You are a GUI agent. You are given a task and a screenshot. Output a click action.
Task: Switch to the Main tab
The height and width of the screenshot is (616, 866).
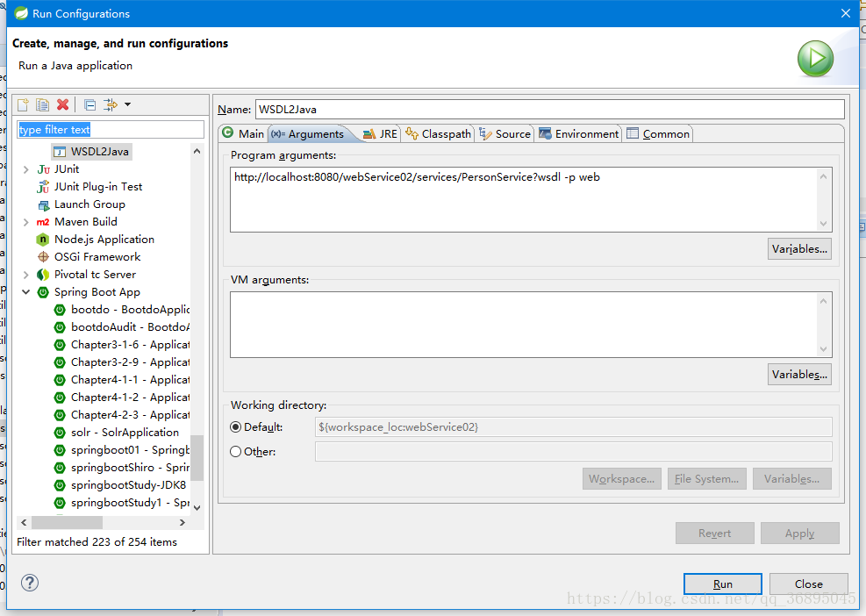[x=243, y=133]
